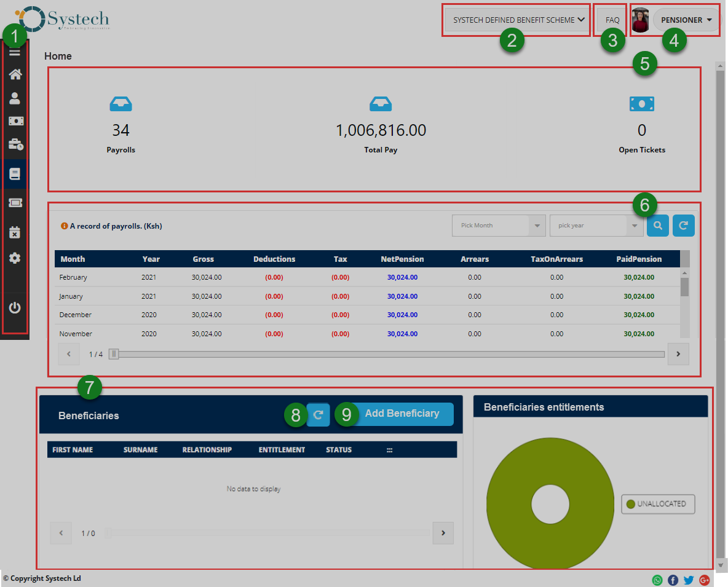Open the calendar with X sidebar icon
This screenshot has width=728, height=587.
point(15,232)
